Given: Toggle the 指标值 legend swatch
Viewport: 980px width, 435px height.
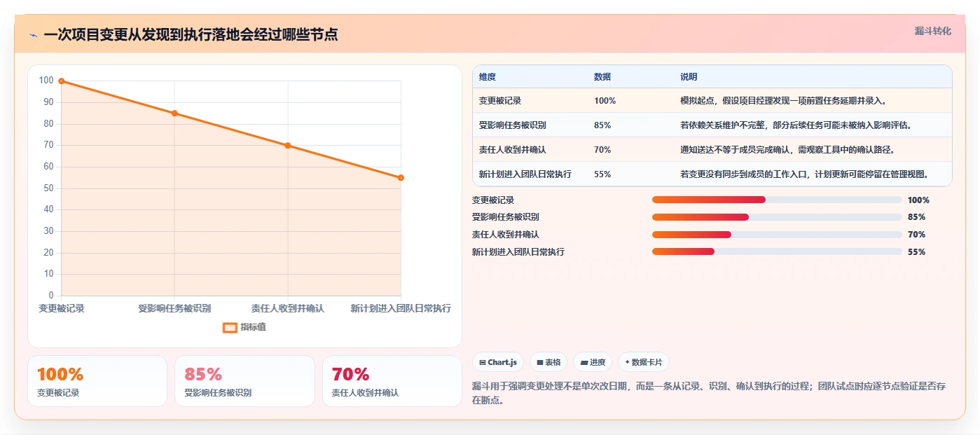Looking at the screenshot, I should 230,327.
